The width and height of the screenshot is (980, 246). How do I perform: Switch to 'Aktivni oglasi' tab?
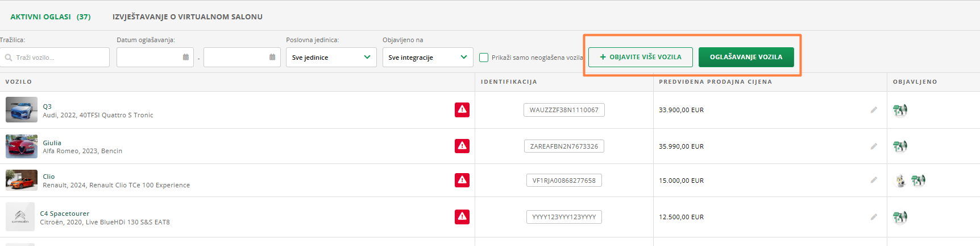coord(50,17)
